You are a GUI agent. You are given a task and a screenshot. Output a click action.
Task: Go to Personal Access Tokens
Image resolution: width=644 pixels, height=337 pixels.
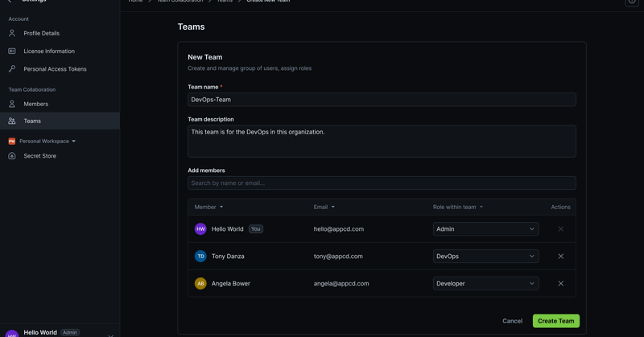pyautogui.click(x=55, y=69)
